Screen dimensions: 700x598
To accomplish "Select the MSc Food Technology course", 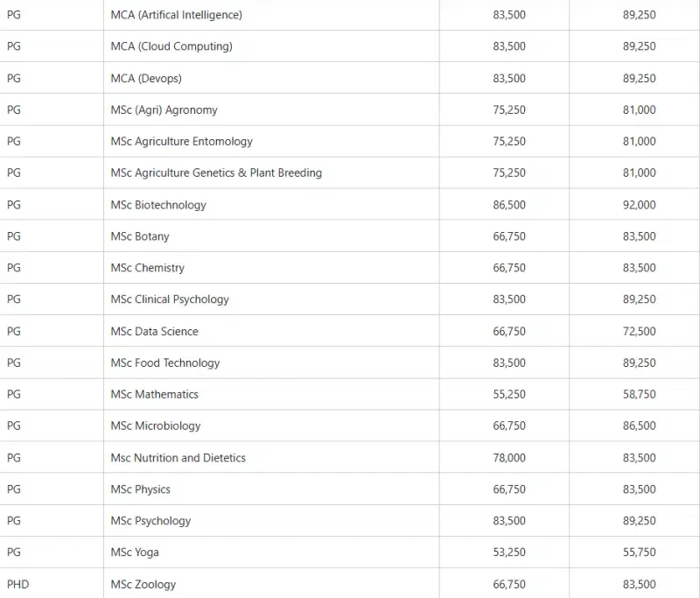I will [165, 362].
